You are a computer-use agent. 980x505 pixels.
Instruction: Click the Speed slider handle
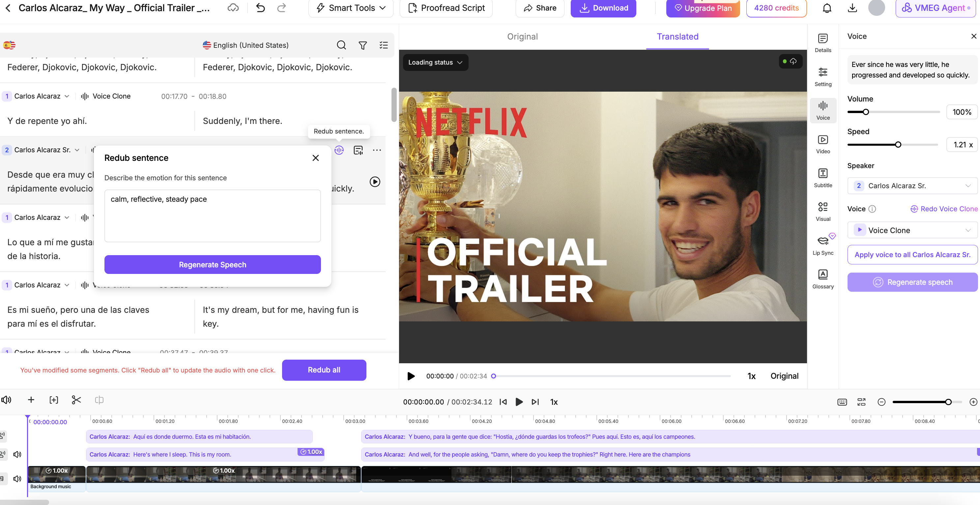tap(898, 145)
